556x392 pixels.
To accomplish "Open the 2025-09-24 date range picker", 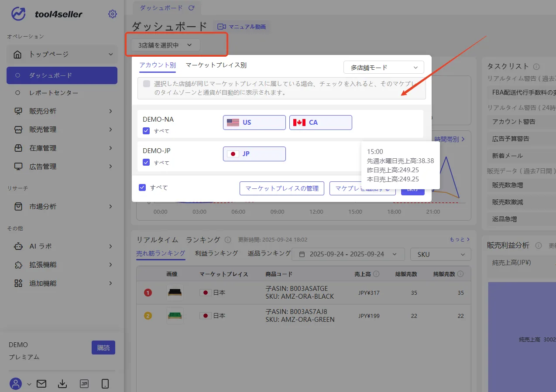I will pyautogui.click(x=349, y=254).
